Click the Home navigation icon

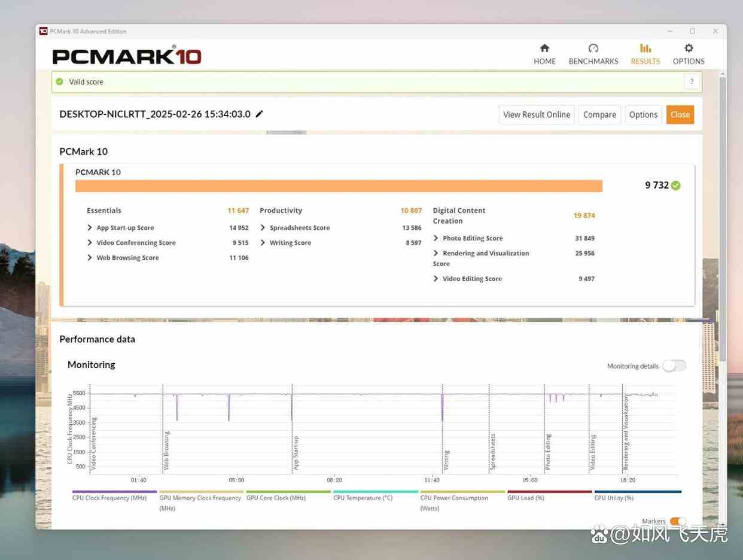pos(544,47)
